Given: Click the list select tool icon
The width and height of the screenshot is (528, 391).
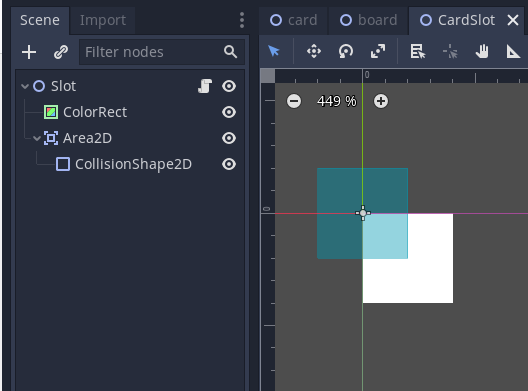Looking at the screenshot, I should click(418, 52).
